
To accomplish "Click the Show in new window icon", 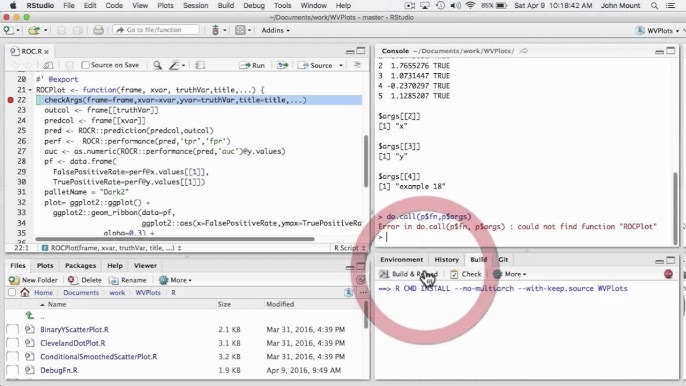I will coord(48,65).
